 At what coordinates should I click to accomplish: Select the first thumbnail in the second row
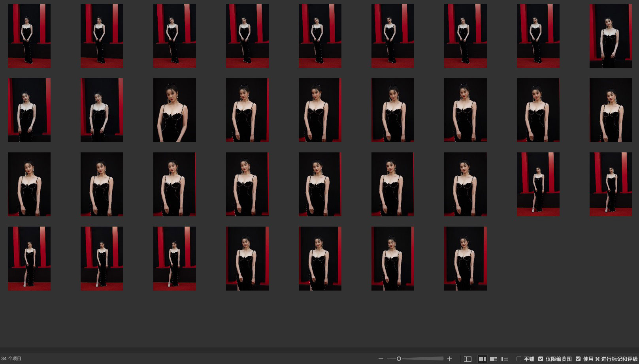(29, 110)
